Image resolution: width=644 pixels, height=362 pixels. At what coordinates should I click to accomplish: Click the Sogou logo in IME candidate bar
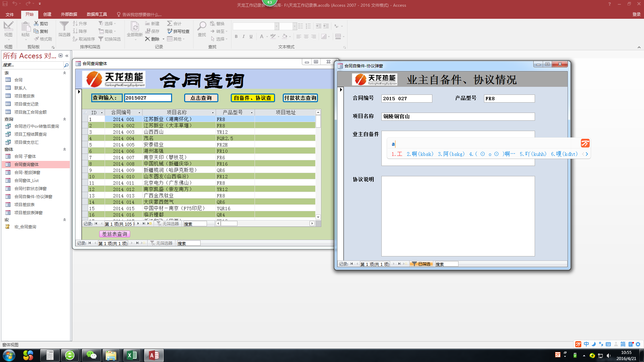point(585,143)
